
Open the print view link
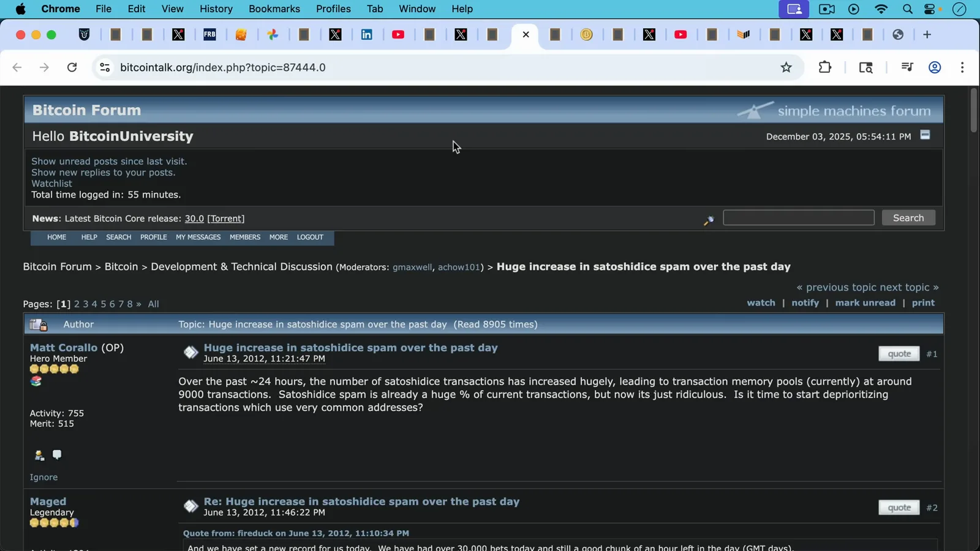(923, 303)
